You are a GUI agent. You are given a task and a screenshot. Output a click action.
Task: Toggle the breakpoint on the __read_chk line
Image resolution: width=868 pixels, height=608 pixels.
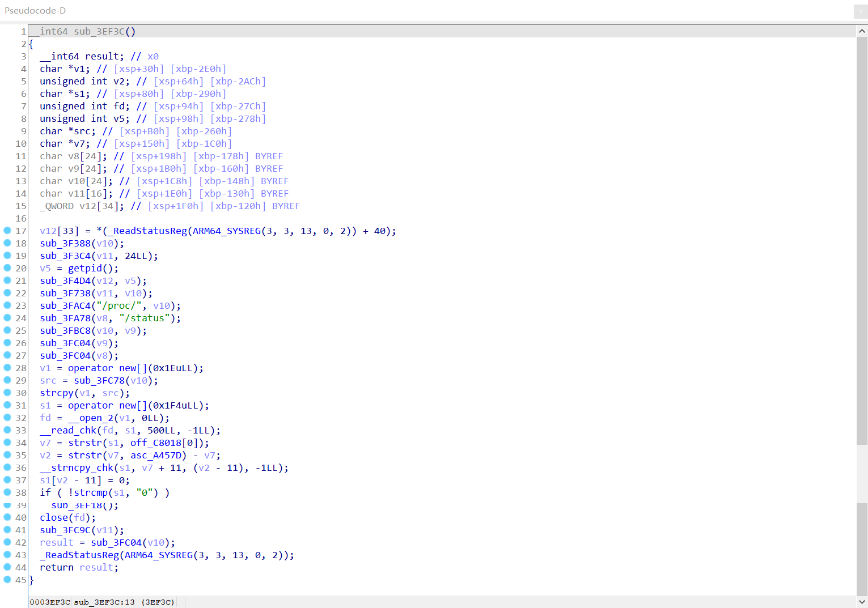point(6,430)
